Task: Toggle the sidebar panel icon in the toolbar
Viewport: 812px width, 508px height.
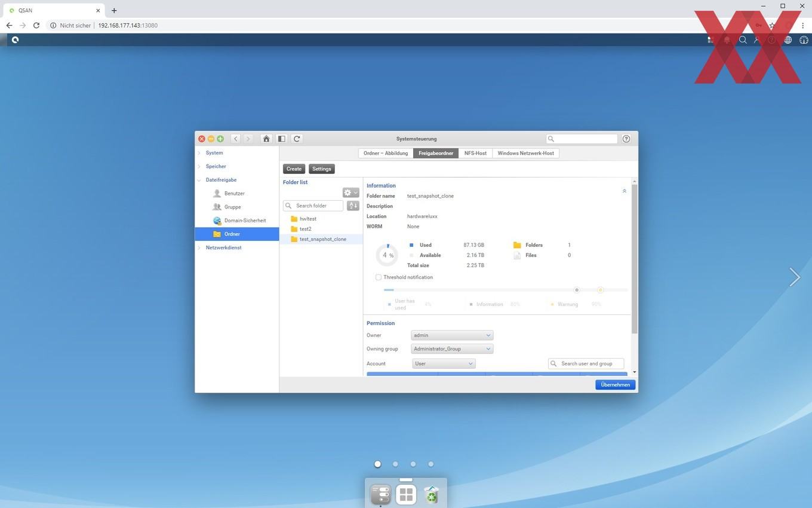Action: pyautogui.click(x=281, y=139)
